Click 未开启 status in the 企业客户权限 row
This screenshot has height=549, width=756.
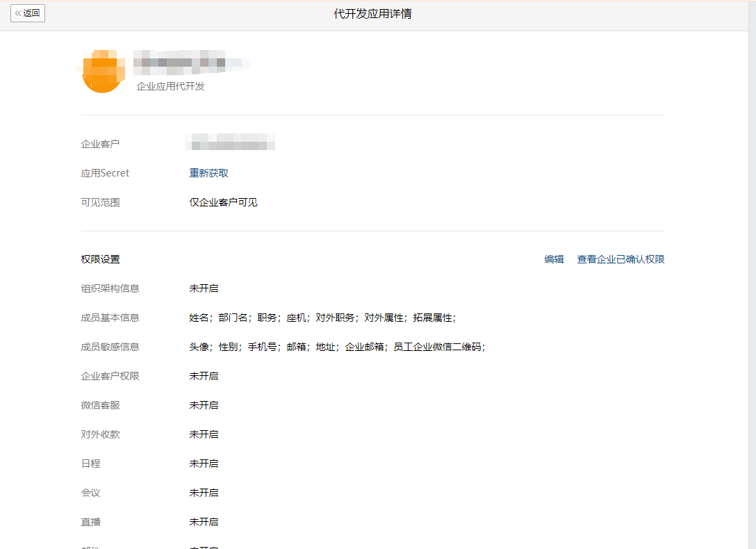click(x=204, y=376)
